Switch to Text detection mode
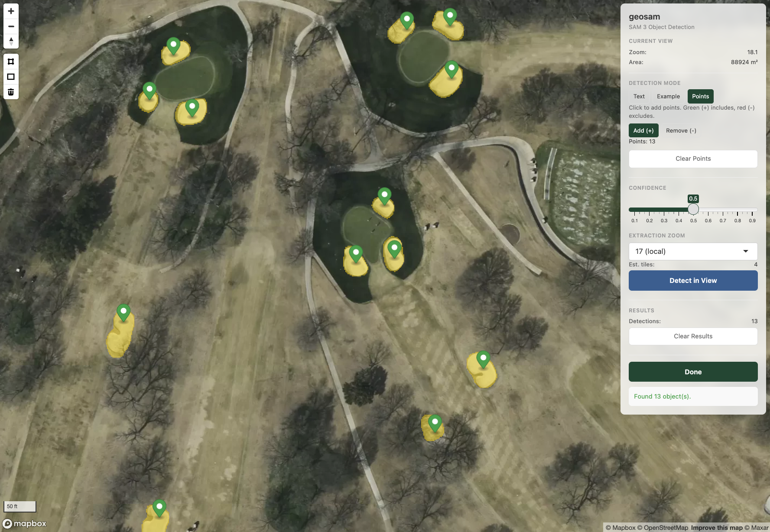770x532 pixels. pos(639,96)
